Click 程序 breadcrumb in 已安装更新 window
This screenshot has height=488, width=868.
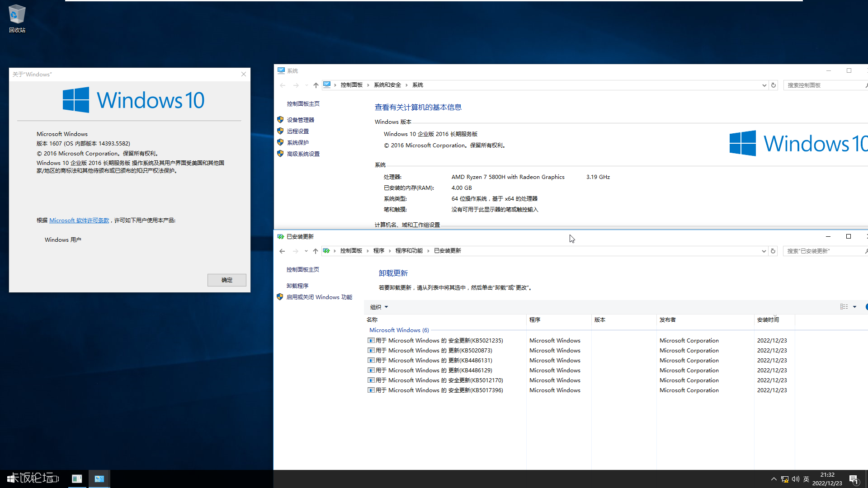(379, 251)
